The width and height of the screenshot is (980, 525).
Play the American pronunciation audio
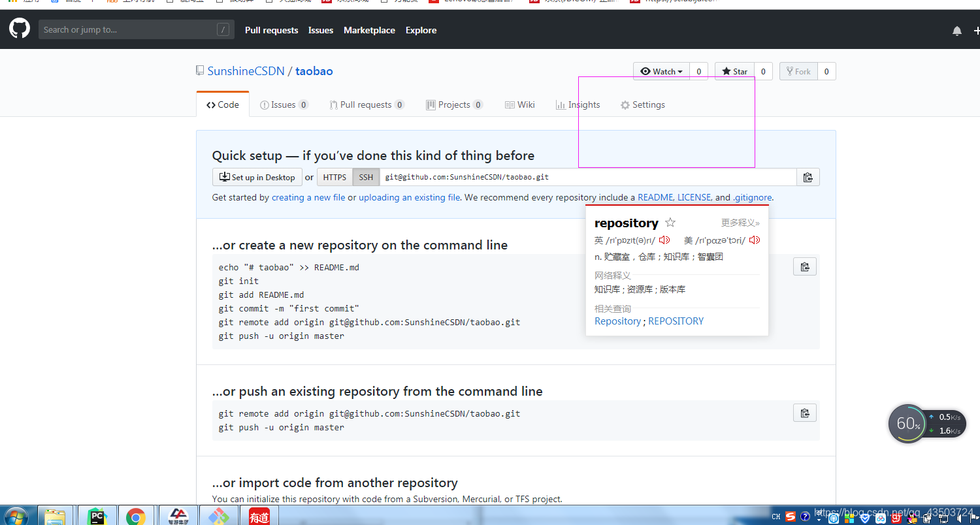(x=755, y=240)
